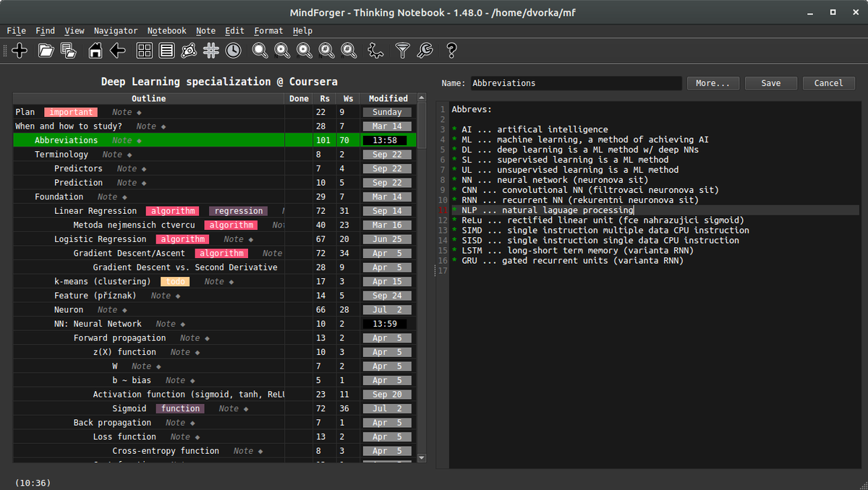The height and width of the screenshot is (490, 868).
Task: Show recent notes clock icon
Action: pyautogui.click(x=233, y=51)
